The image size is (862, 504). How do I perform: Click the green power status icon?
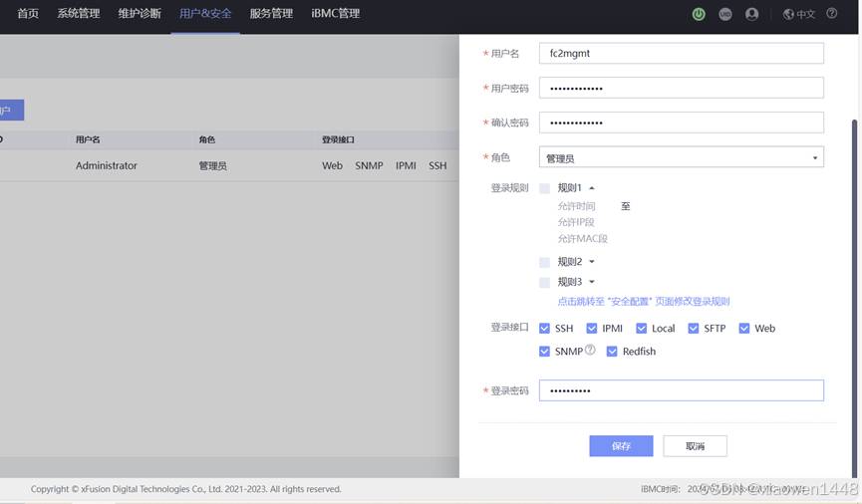[x=699, y=14]
